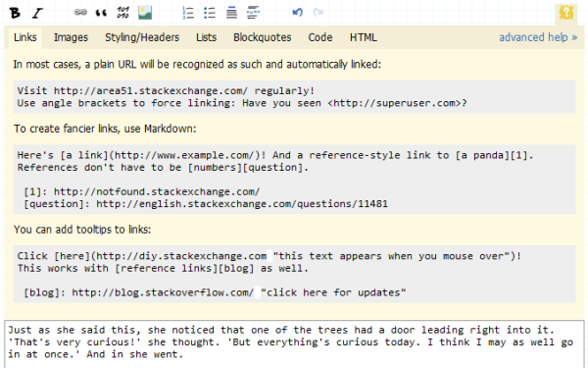Open the Blockquotes help tab
This screenshot has width=588, height=368.
pyautogui.click(x=262, y=37)
